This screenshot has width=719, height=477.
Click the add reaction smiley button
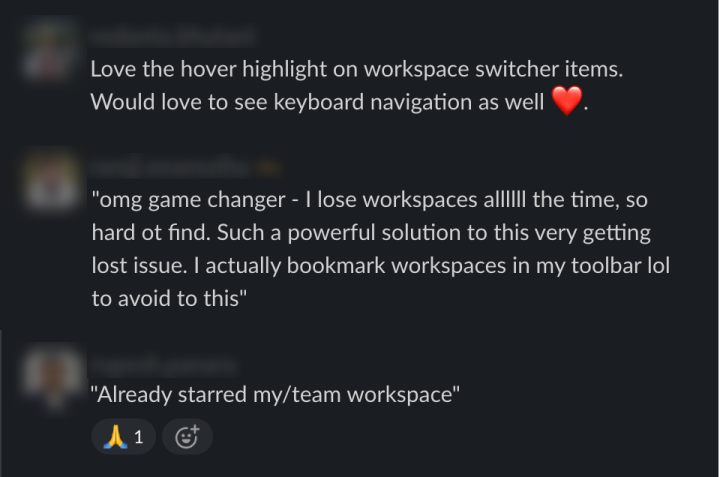tap(187, 436)
